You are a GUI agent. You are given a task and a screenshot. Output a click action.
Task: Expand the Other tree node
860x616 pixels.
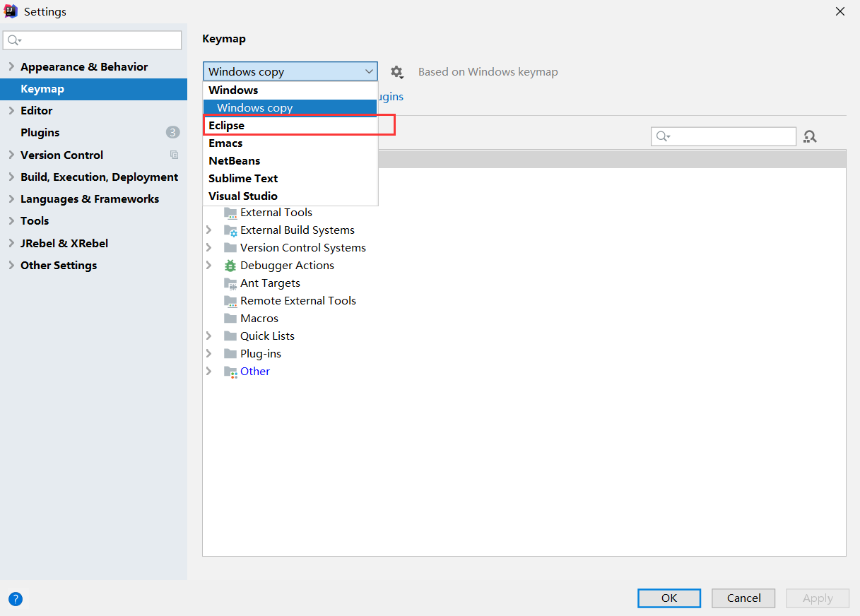(x=208, y=371)
